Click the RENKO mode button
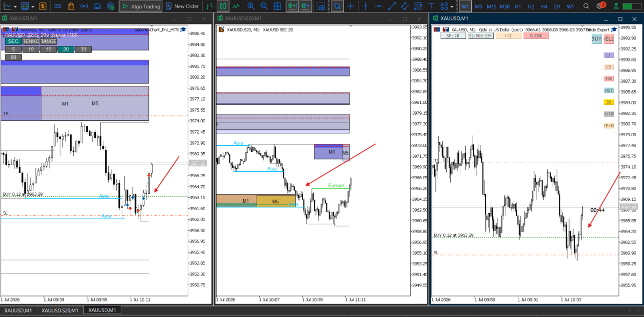644x317 pixels. (31, 41)
